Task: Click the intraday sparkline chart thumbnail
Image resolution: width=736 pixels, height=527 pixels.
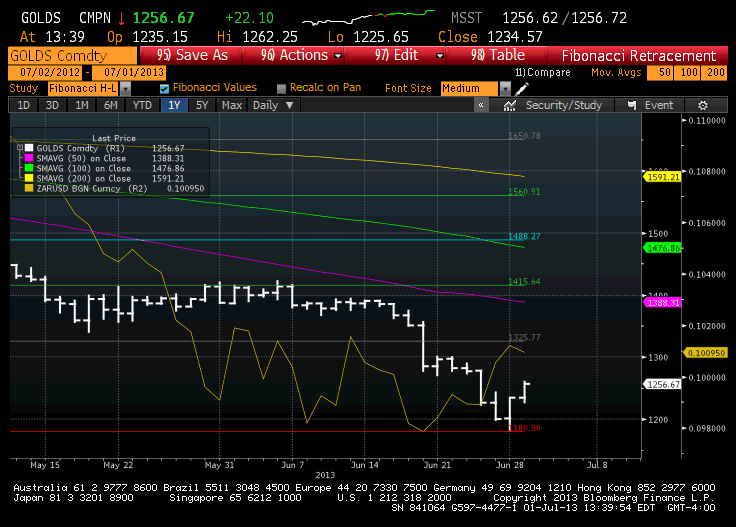Action: click(368, 17)
